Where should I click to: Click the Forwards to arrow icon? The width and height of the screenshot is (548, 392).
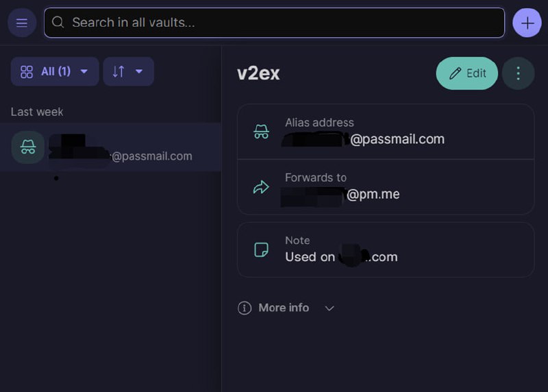(261, 187)
